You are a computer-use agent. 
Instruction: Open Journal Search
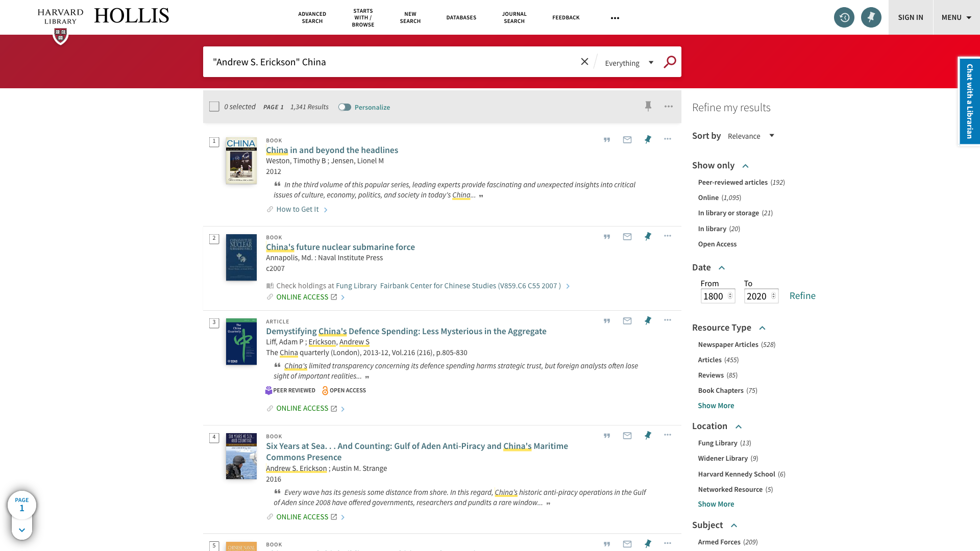coord(514,17)
